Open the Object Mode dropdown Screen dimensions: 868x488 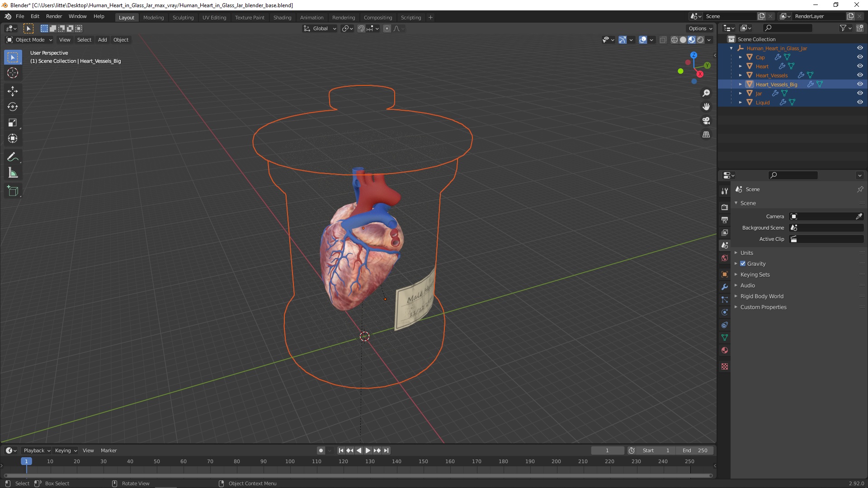click(x=29, y=40)
